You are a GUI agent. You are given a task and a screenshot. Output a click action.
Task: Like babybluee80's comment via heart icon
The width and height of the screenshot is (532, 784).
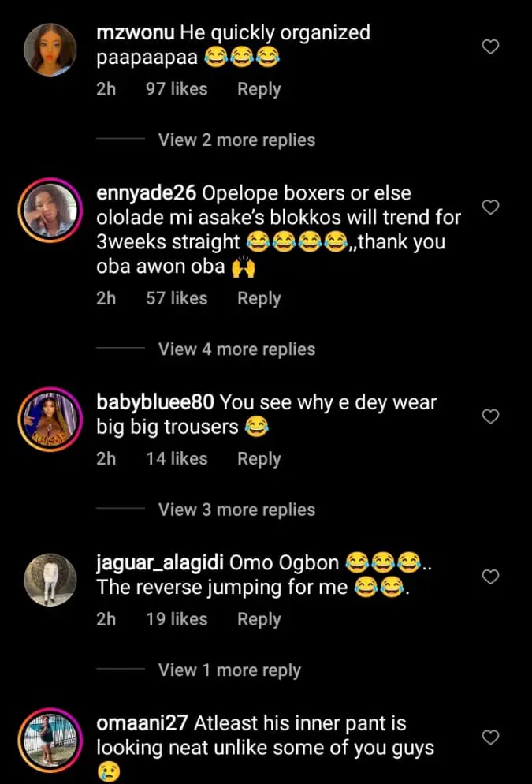click(490, 416)
